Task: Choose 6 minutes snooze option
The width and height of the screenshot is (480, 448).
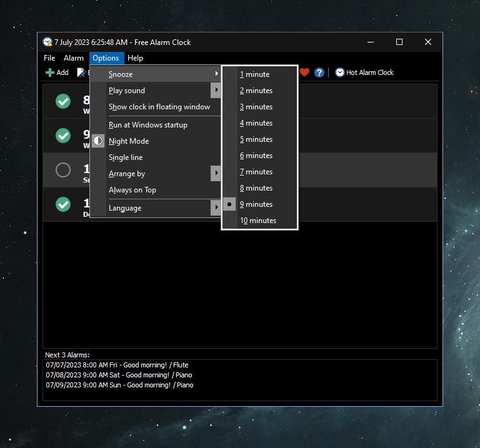Action: tap(259, 156)
